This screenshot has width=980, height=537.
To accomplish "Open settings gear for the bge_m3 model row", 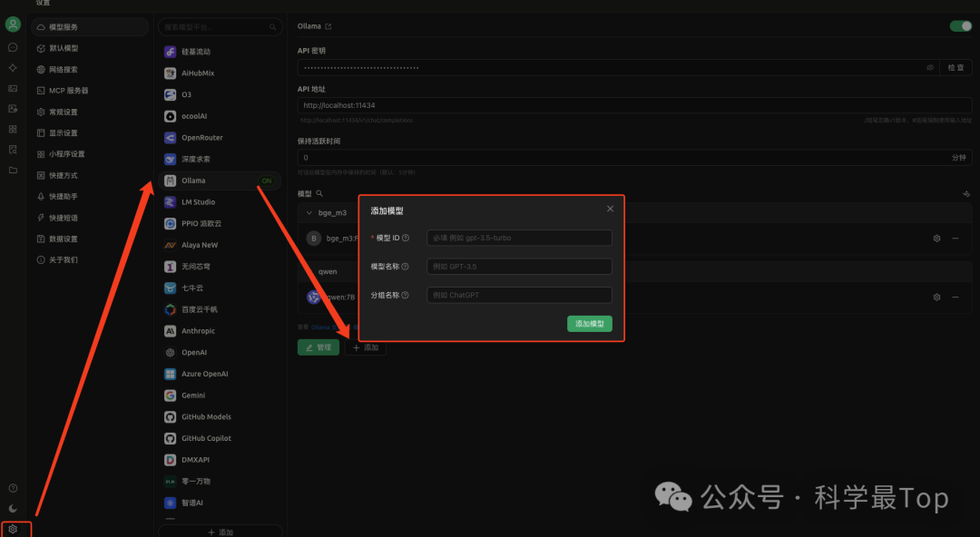I will point(936,239).
